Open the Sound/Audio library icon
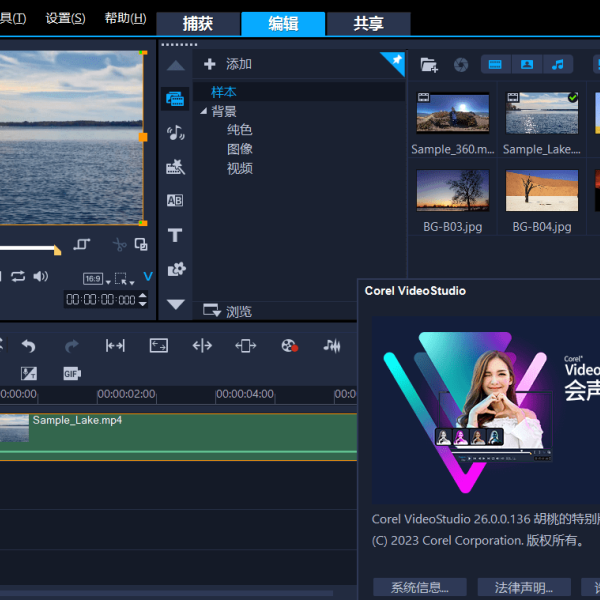 pos(175,132)
